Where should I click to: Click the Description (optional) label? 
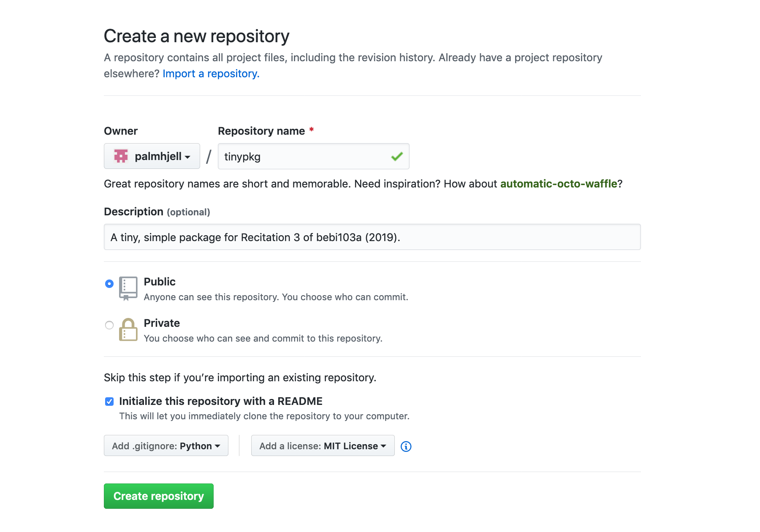[x=157, y=212]
